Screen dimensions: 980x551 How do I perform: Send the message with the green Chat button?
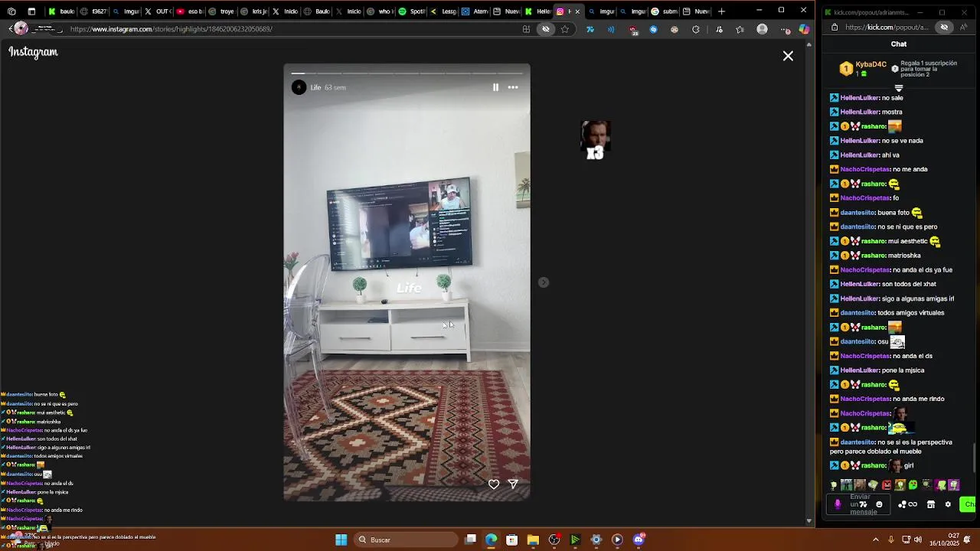[969, 504]
